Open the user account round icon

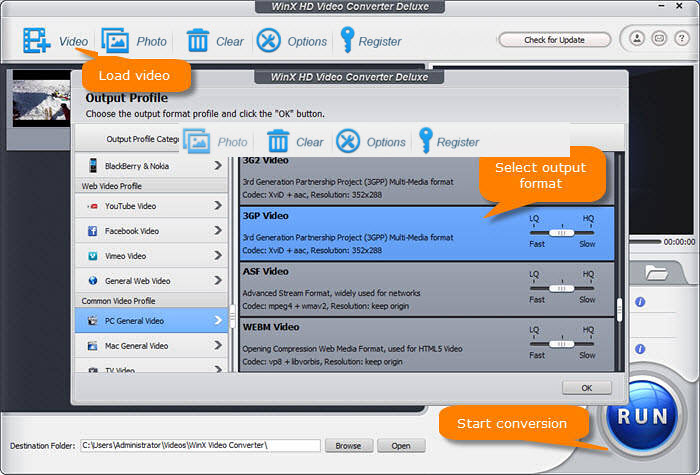click(x=637, y=38)
